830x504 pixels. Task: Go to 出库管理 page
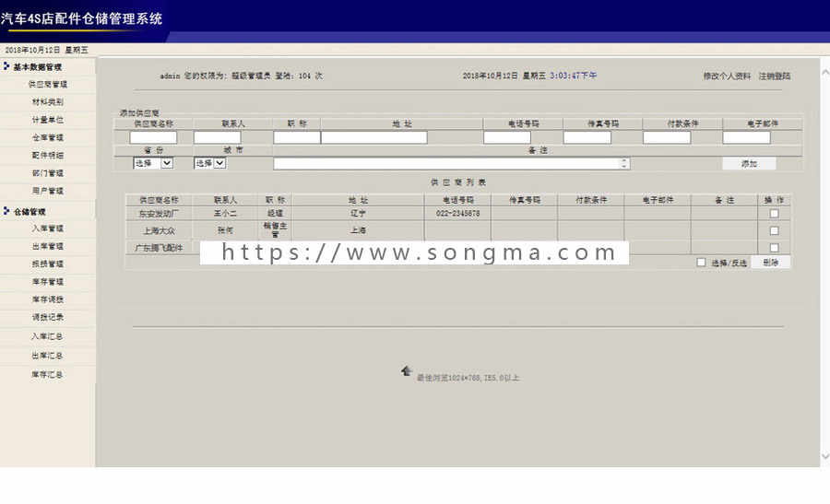(x=48, y=246)
